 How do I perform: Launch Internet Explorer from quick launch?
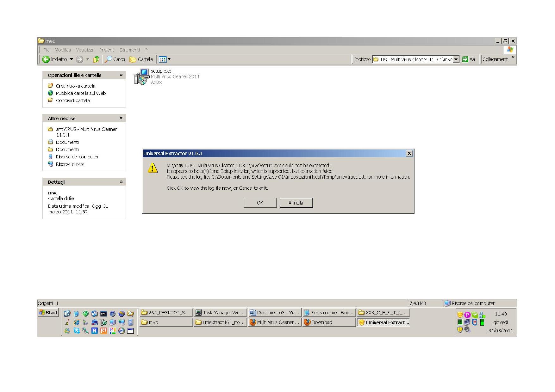(76, 322)
